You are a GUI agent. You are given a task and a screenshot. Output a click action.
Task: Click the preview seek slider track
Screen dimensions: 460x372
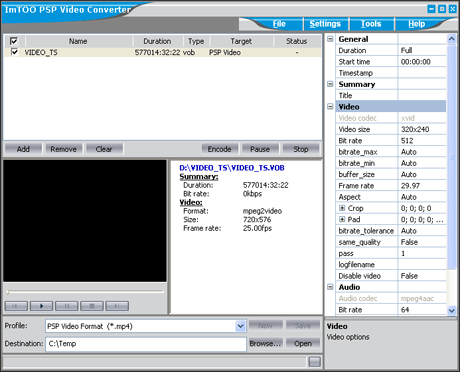[85, 291]
